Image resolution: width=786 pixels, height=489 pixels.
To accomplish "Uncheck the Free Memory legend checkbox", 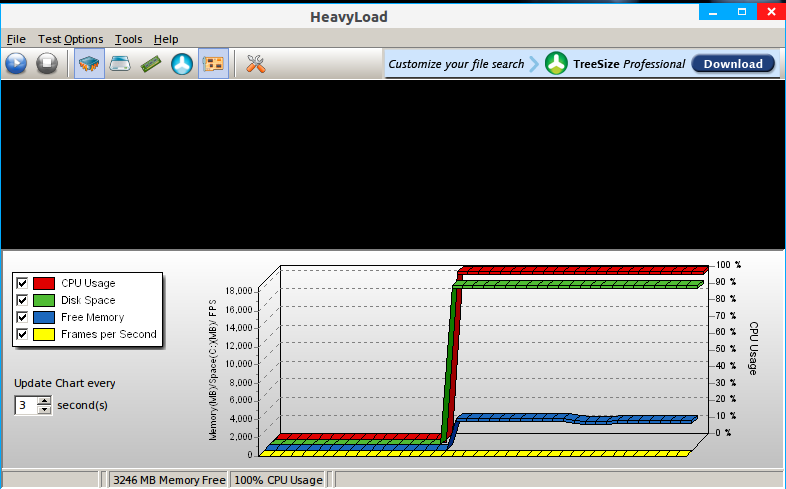I will (x=22, y=317).
